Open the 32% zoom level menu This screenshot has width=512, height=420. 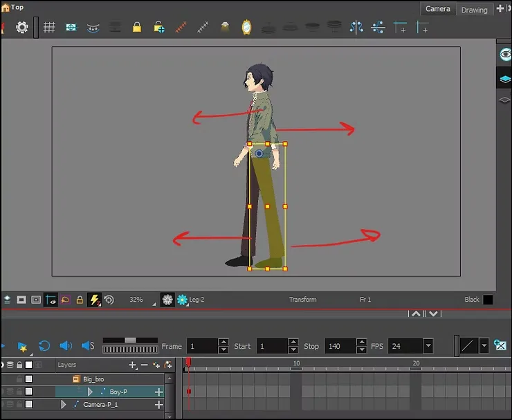point(140,300)
